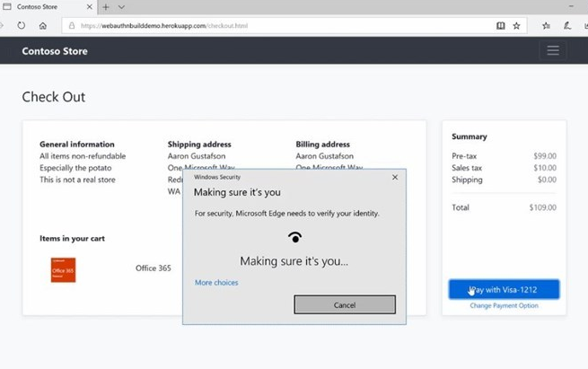The width and height of the screenshot is (588, 369).
Task: Open the hamburger navigation menu
Action: (553, 50)
